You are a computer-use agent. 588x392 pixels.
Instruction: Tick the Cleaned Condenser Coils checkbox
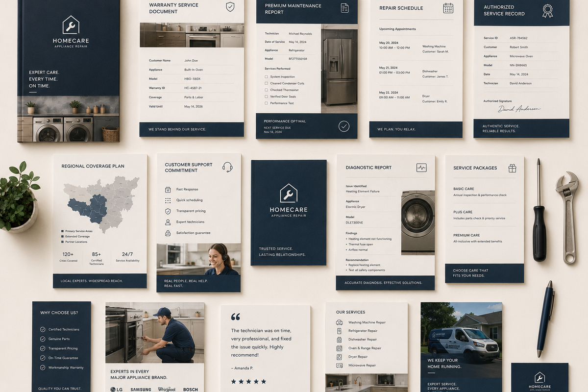[266, 83]
